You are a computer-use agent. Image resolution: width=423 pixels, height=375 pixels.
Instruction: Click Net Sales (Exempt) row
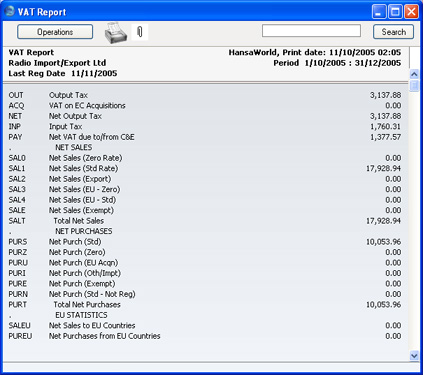click(205, 210)
